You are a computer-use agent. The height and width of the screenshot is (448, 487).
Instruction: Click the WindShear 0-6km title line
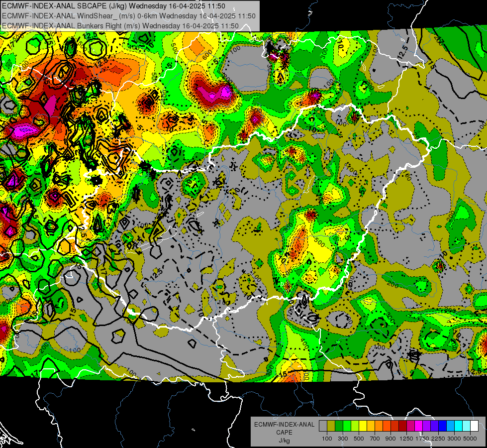tap(128, 16)
